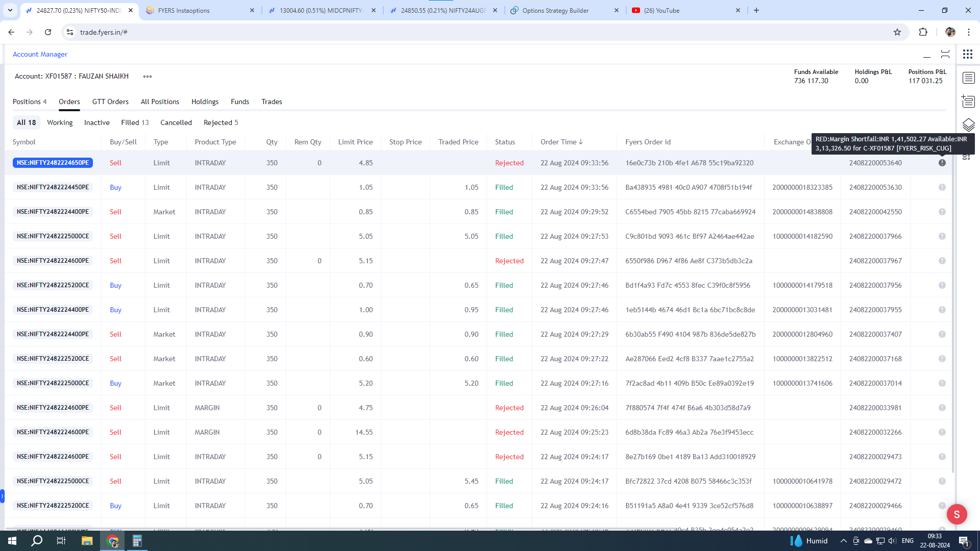Image resolution: width=980 pixels, height=551 pixels.
Task: Open GTT Orders tab
Action: pos(110,102)
